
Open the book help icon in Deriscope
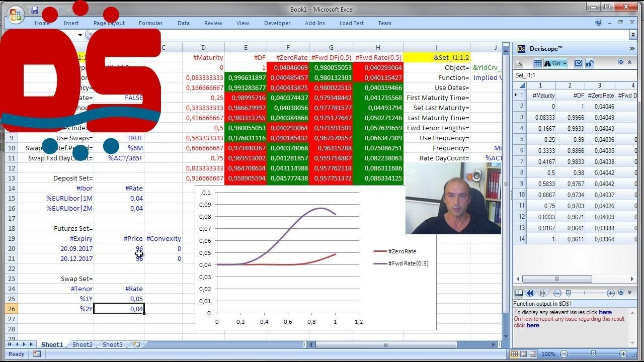tap(518, 293)
